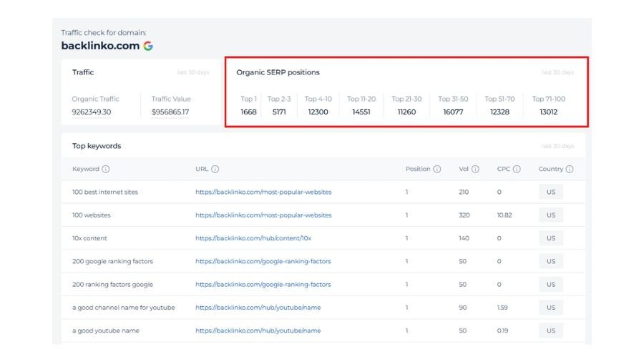
Task: Click the Top keywords section heading
Action: point(97,146)
